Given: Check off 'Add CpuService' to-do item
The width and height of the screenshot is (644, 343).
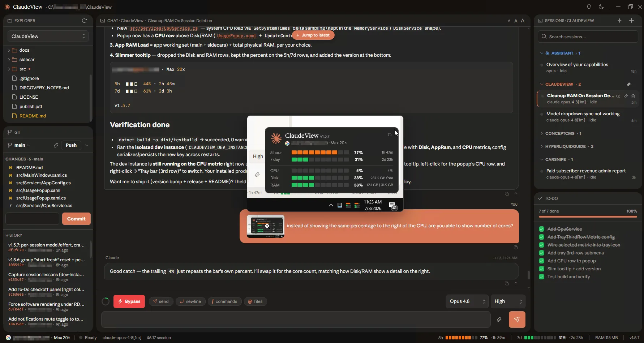Looking at the screenshot, I should tap(541, 229).
